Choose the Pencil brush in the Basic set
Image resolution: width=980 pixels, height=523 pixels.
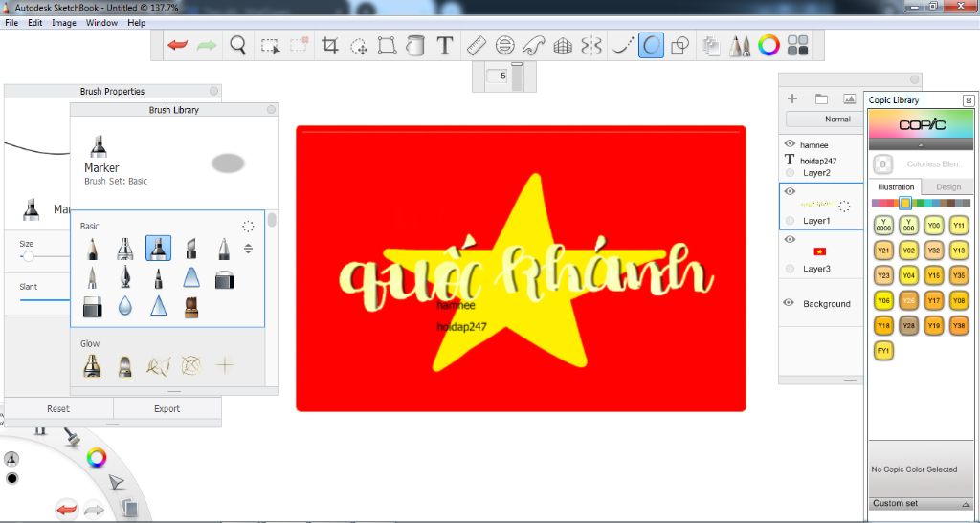tap(93, 249)
